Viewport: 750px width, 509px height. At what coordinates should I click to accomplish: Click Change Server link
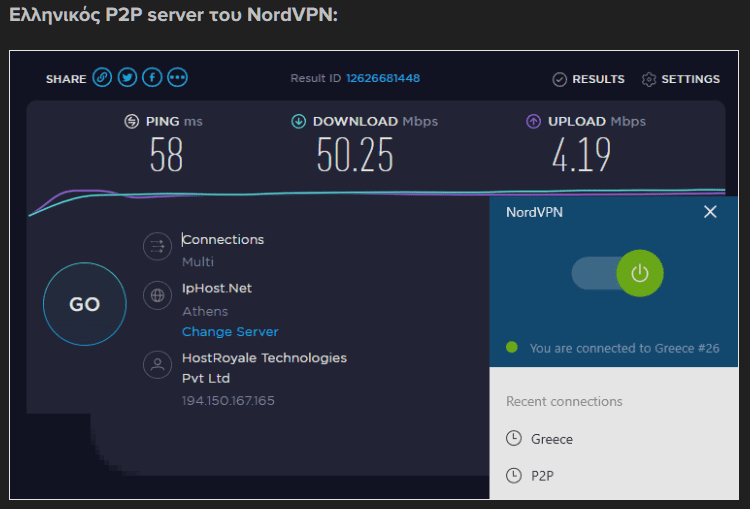[230, 332]
